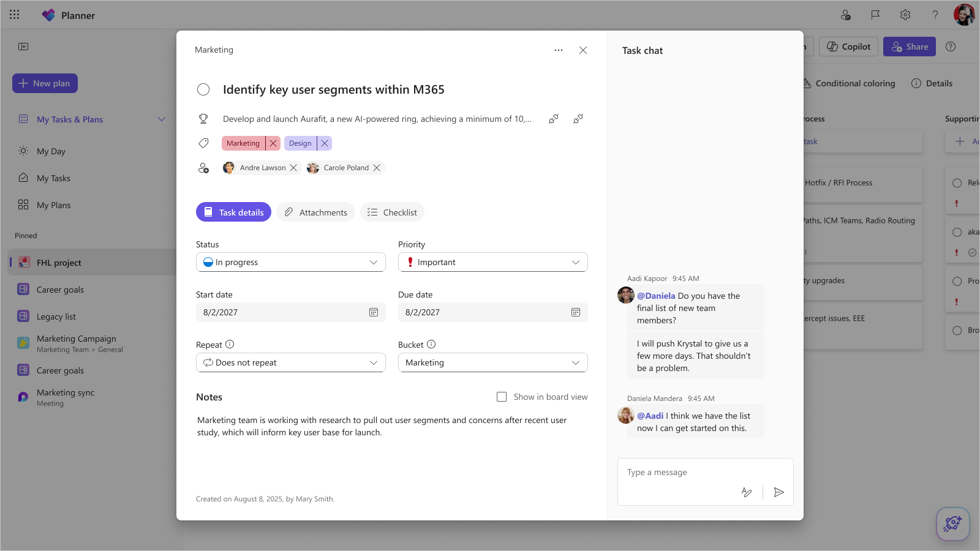
Task: Open the Due date calendar picker icon
Action: point(575,312)
